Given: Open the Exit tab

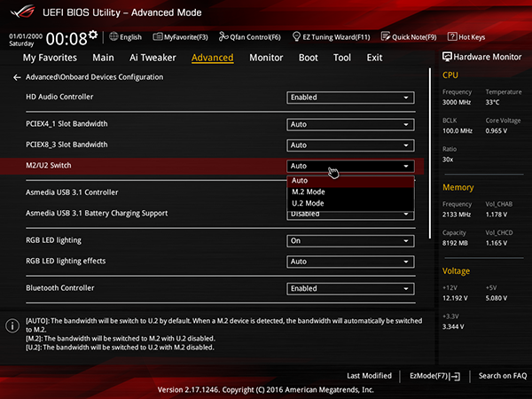Looking at the screenshot, I should [x=374, y=58].
